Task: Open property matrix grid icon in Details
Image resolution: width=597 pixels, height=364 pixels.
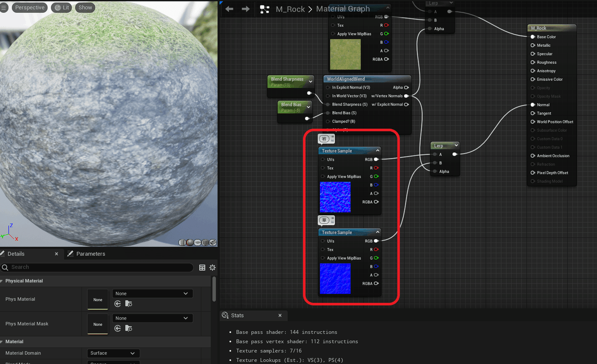Action: (x=202, y=268)
